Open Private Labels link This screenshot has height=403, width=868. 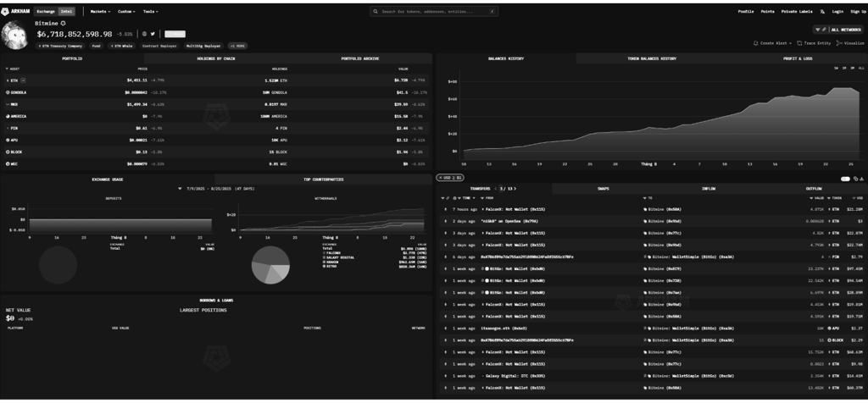click(797, 11)
